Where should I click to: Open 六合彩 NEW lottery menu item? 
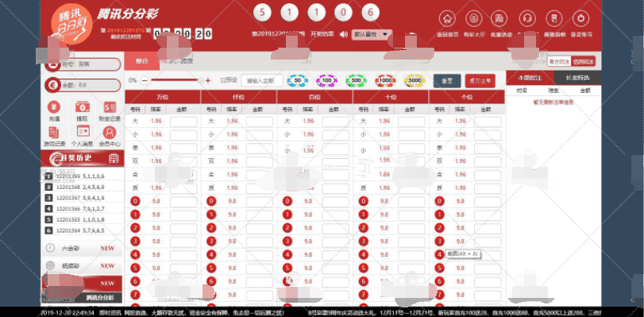coord(82,249)
